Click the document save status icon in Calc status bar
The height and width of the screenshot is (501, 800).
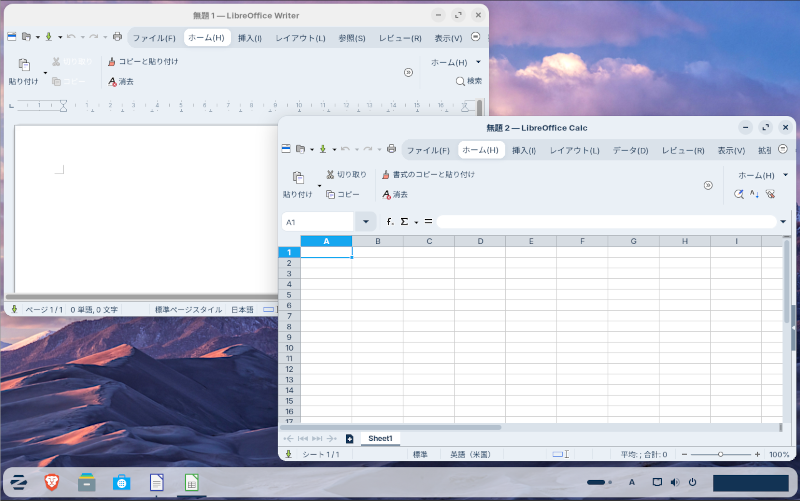tap(289, 454)
